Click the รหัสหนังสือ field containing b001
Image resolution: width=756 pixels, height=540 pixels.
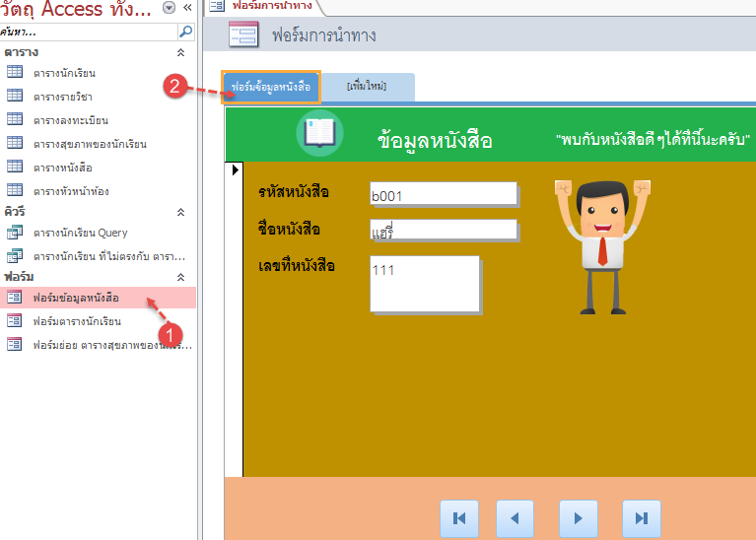443,194
